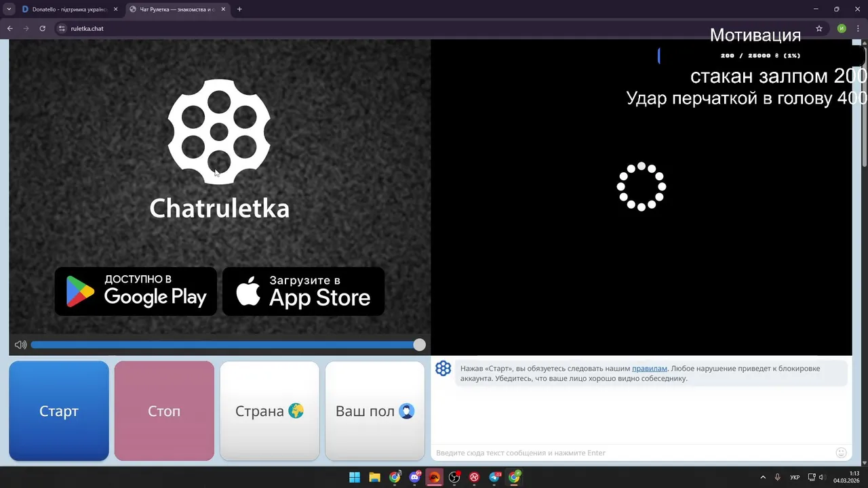View site information icon in address bar

pyautogui.click(x=62, y=28)
